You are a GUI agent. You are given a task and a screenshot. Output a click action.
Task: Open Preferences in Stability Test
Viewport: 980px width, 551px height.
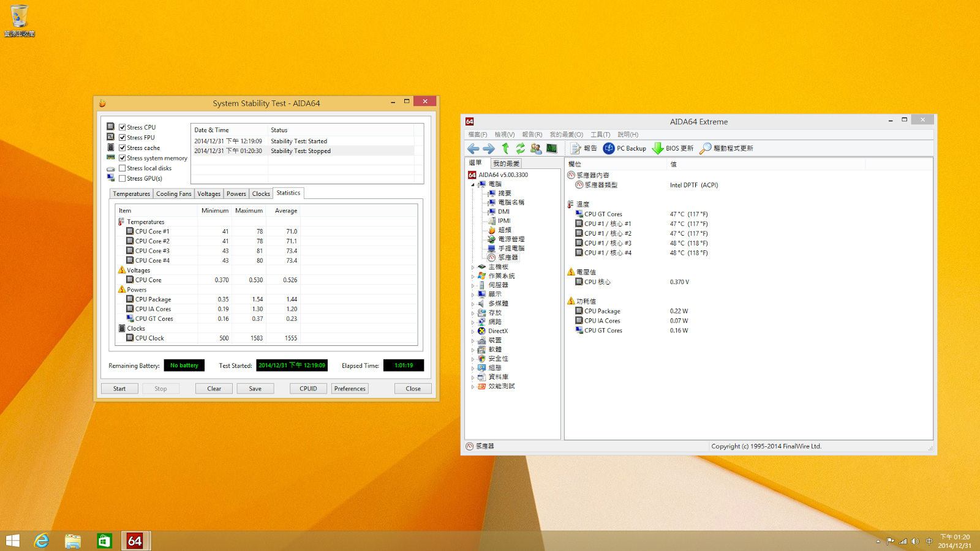(x=350, y=389)
